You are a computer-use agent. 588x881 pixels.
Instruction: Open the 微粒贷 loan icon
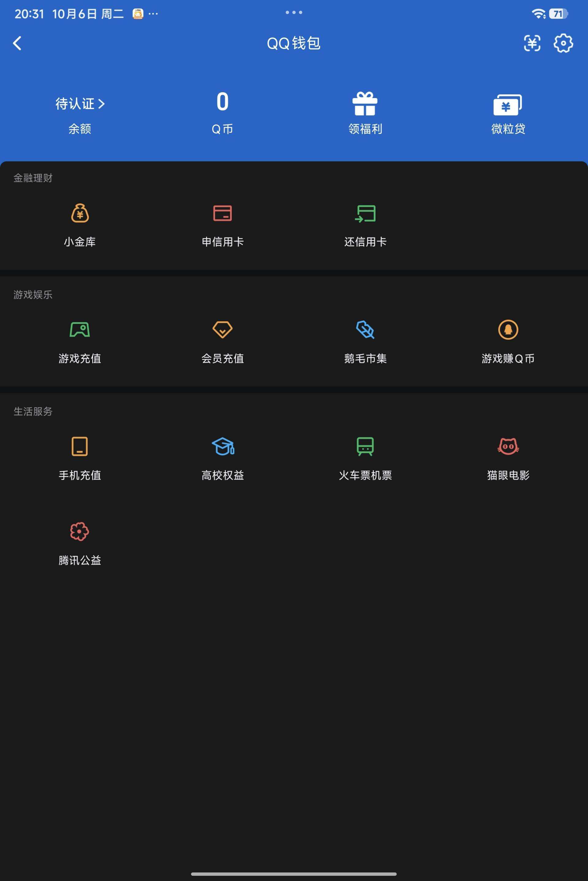tap(508, 105)
